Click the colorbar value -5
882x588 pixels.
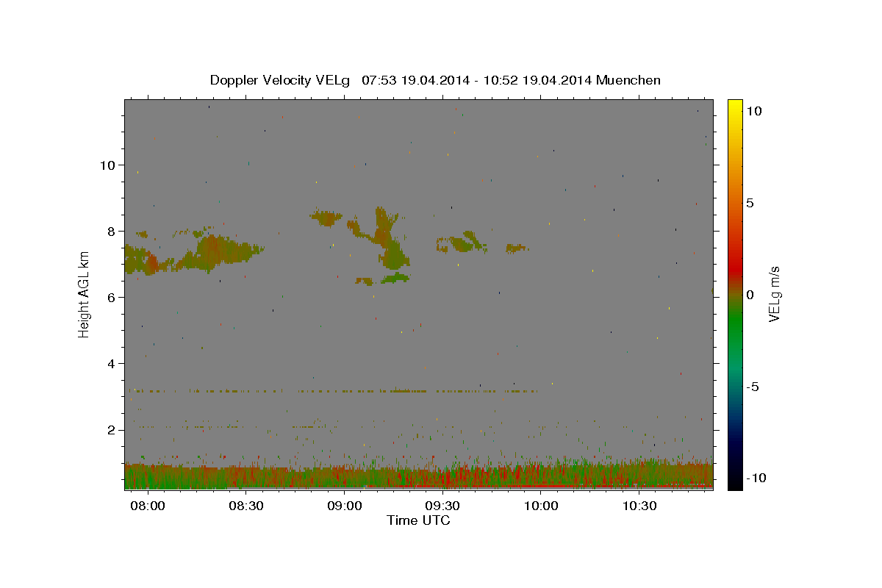pos(751,387)
